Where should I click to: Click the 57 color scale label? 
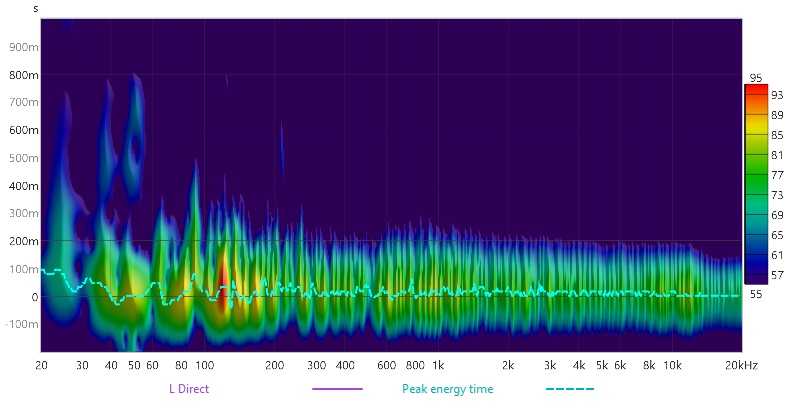point(777,275)
